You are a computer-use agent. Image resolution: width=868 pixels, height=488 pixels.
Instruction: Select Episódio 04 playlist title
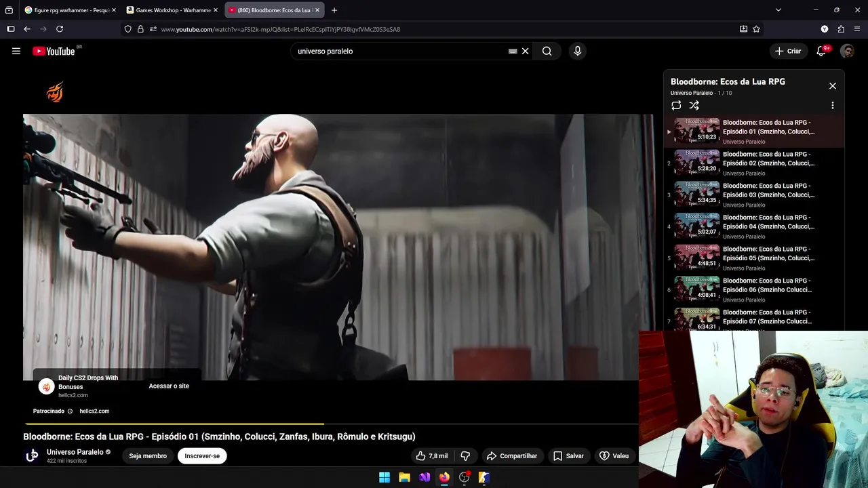768,222
